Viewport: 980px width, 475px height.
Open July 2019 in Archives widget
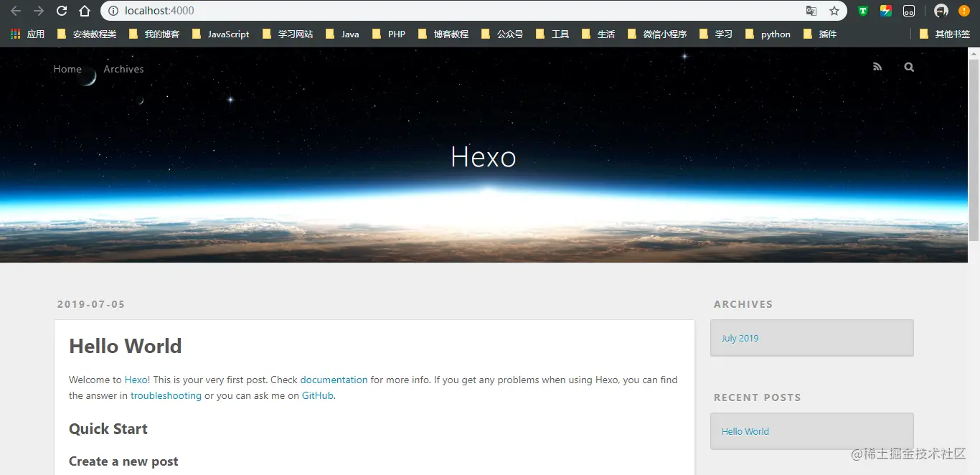(740, 338)
